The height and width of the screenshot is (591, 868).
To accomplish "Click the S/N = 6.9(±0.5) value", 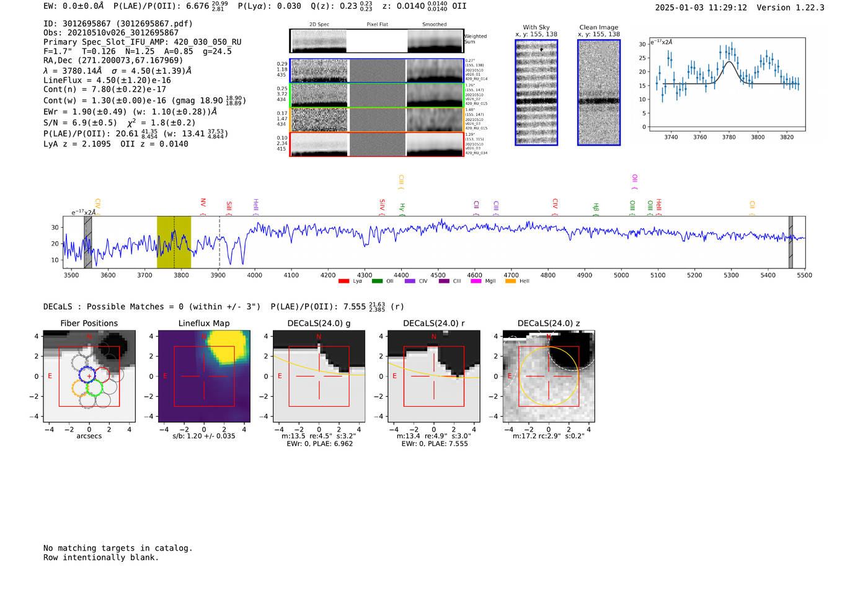I will point(80,123).
